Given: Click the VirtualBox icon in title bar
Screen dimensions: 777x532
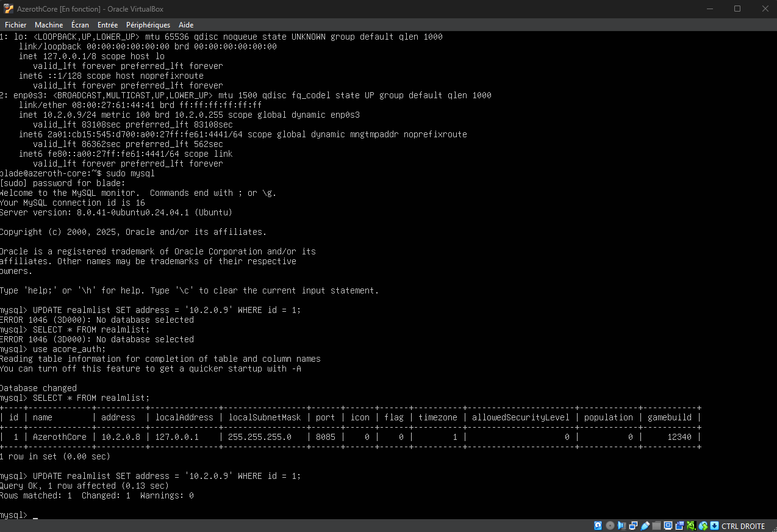Looking at the screenshot, I should [x=9, y=9].
